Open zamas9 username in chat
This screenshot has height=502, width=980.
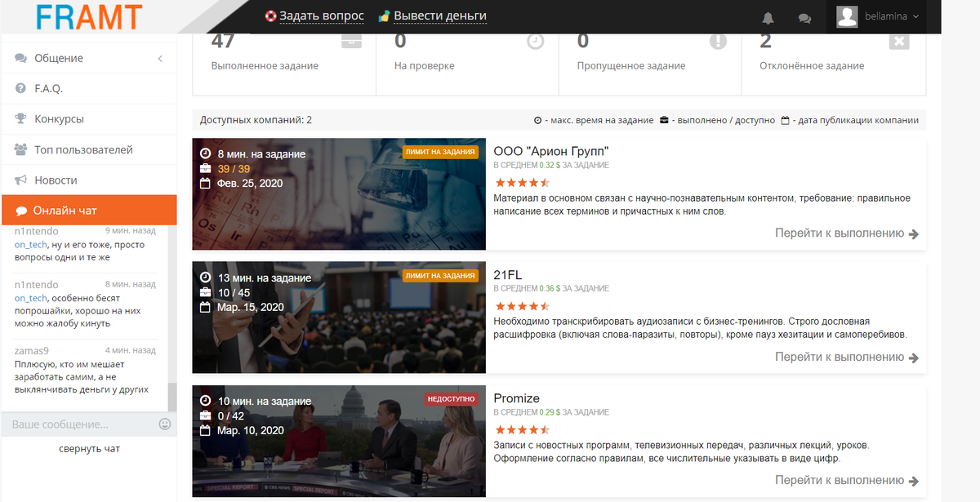coord(33,350)
